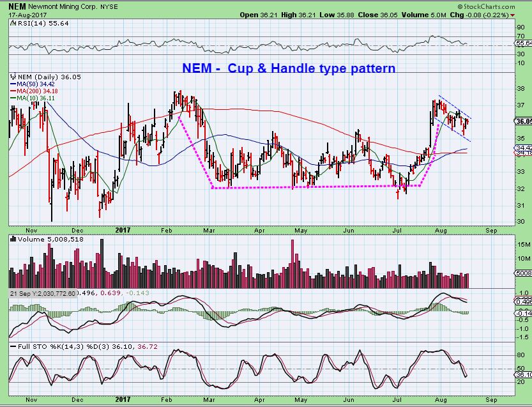The image size is (532, 407).
Task: Click the 34.42 MA(50) axis tag
Action: pos(524,148)
